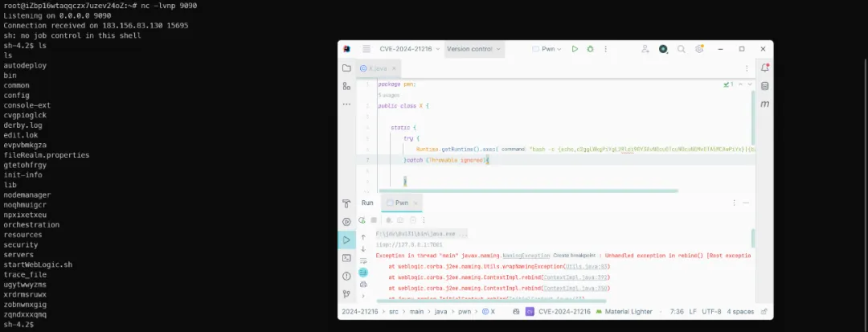Switch to the X.java editor tab
The image size is (868, 332).
(x=376, y=68)
